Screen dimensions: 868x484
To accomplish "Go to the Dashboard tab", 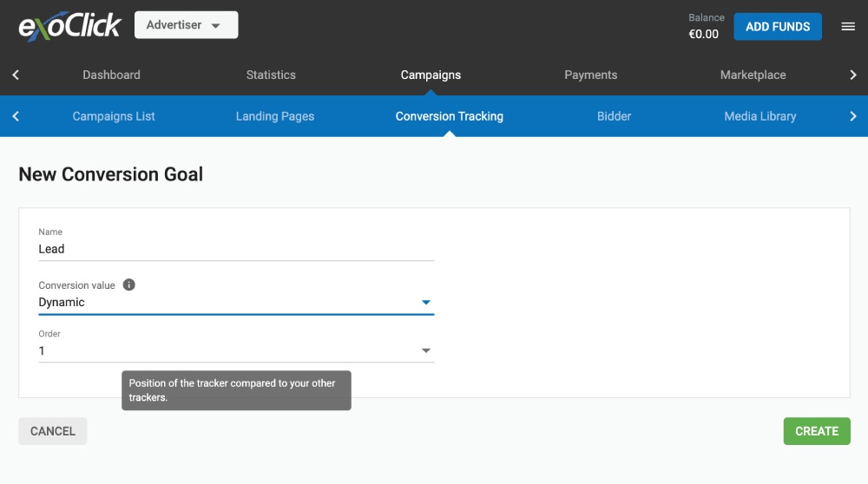I will 111,75.
